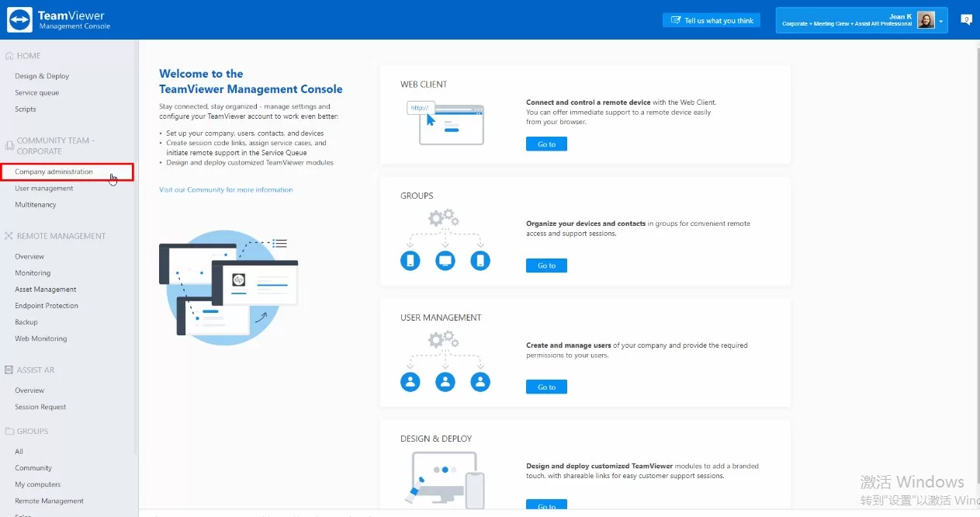Open Company administration in the sidebar
The image size is (980, 517).
tap(54, 172)
